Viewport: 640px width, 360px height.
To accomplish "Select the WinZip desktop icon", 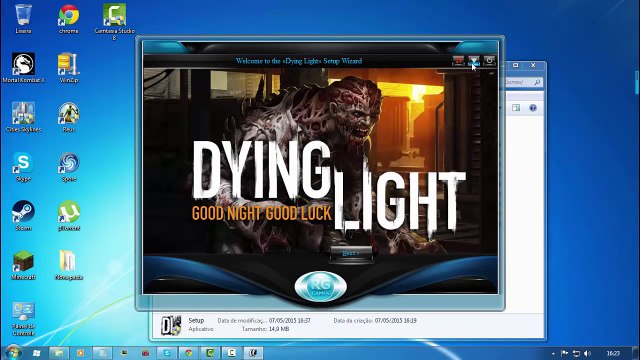I will coord(69,68).
